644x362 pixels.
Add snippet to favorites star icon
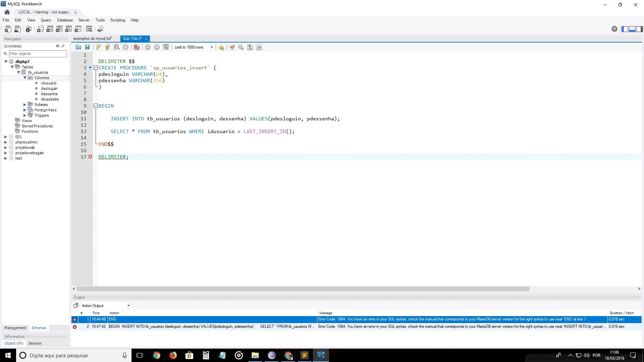(221, 47)
